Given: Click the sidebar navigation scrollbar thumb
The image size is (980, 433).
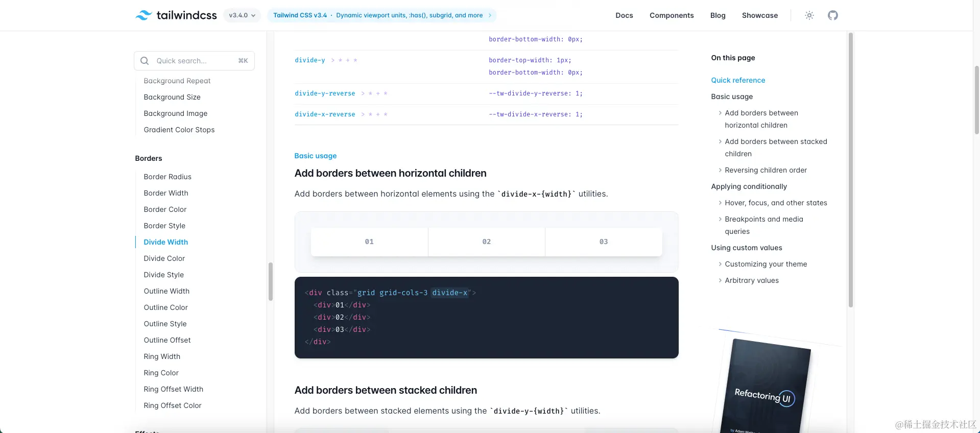Looking at the screenshot, I should click(x=271, y=281).
